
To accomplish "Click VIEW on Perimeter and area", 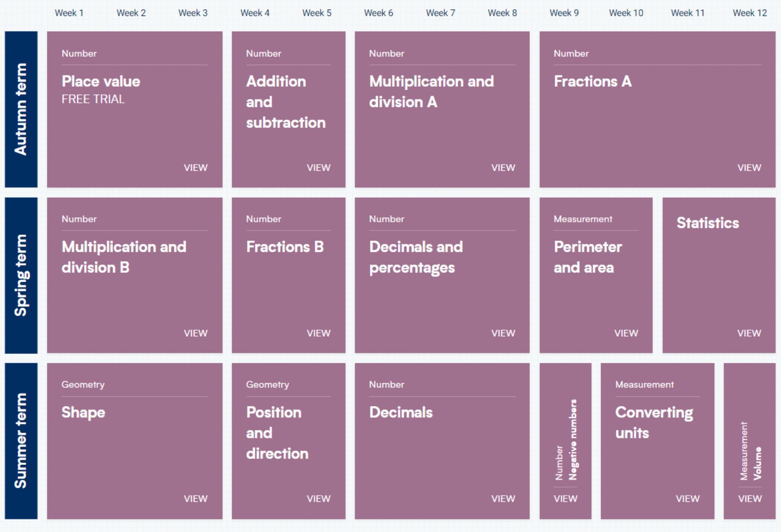I will tap(626, 333).
